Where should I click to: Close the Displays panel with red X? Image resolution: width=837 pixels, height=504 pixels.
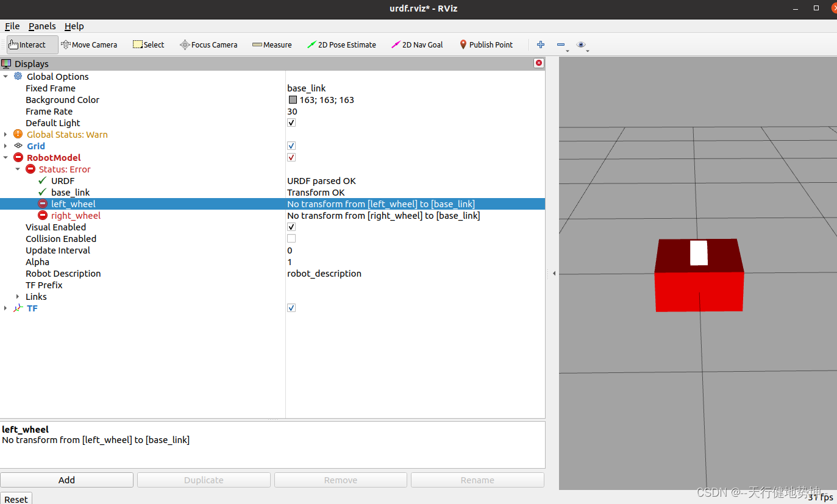(x=538, y=63)
